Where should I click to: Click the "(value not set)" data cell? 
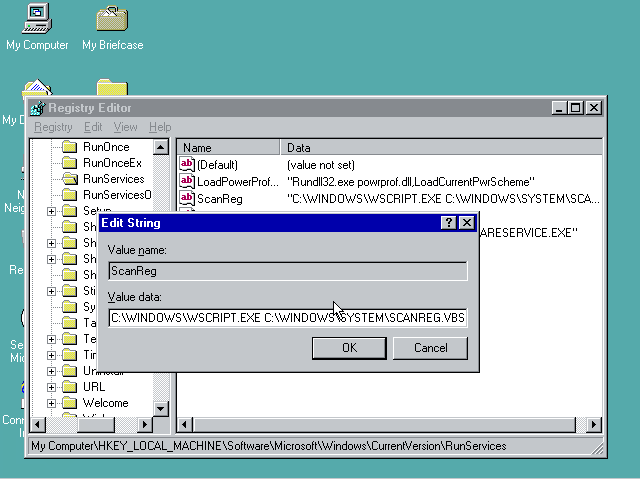(x=321, y=165)
